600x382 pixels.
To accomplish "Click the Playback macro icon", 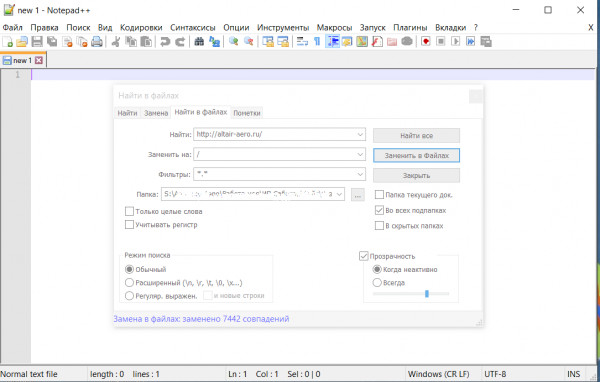I will (455, 41).
